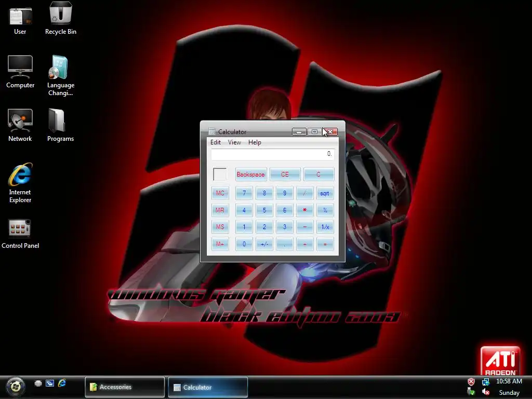Screen dimensions: 532x399
Task: Click the 1 digit key
Action: point(244,227)
